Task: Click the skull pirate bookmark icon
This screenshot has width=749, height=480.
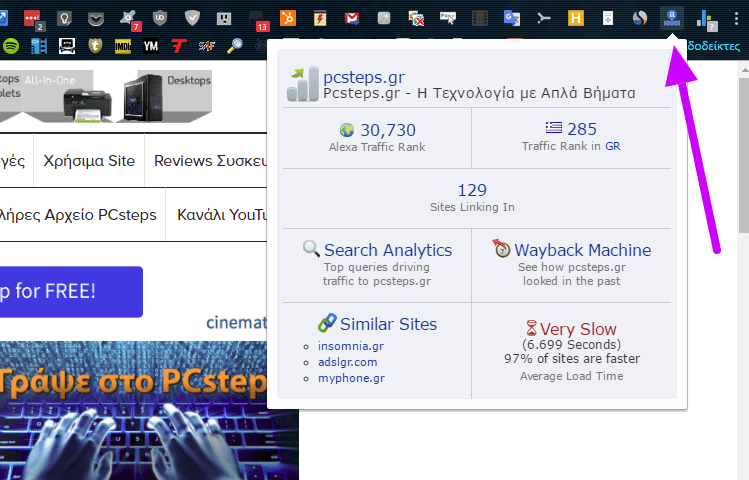Action: [x=67, y=46]
